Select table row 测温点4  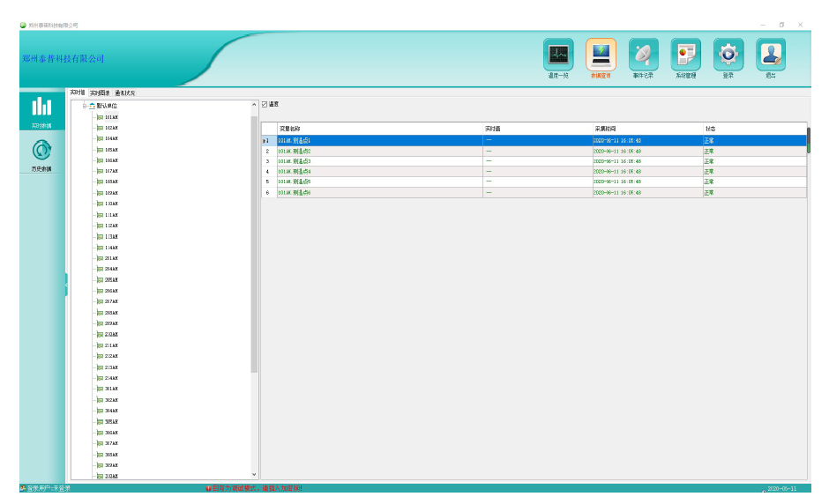point(534,172)
